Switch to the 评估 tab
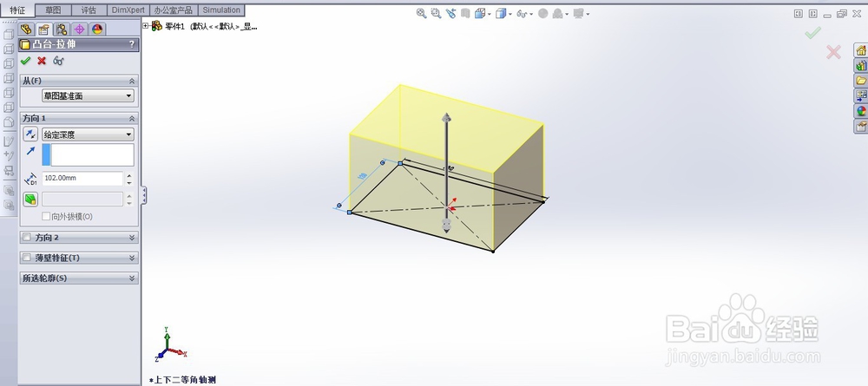This screenshot has width=868, height=386. tap(89, 10)
